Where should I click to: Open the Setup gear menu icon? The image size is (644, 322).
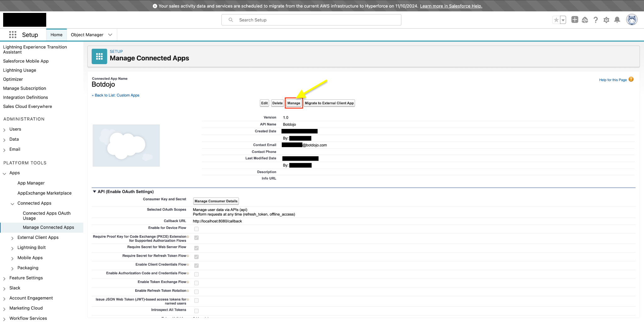click(606, 20)
